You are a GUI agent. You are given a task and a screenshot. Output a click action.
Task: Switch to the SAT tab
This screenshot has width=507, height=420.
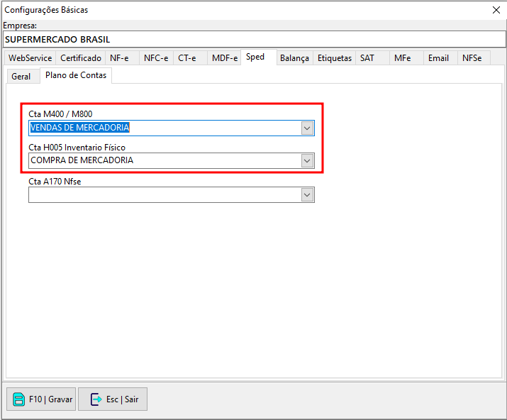point(367,58)
